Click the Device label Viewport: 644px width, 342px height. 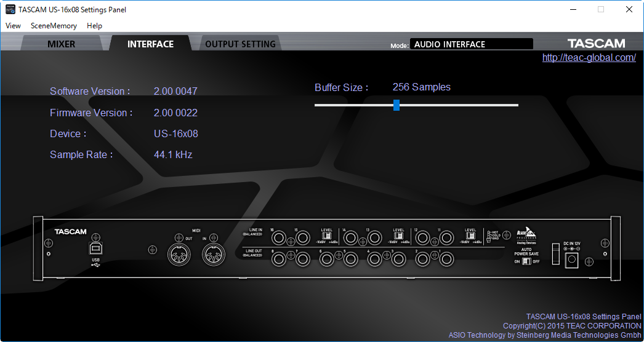68,133
